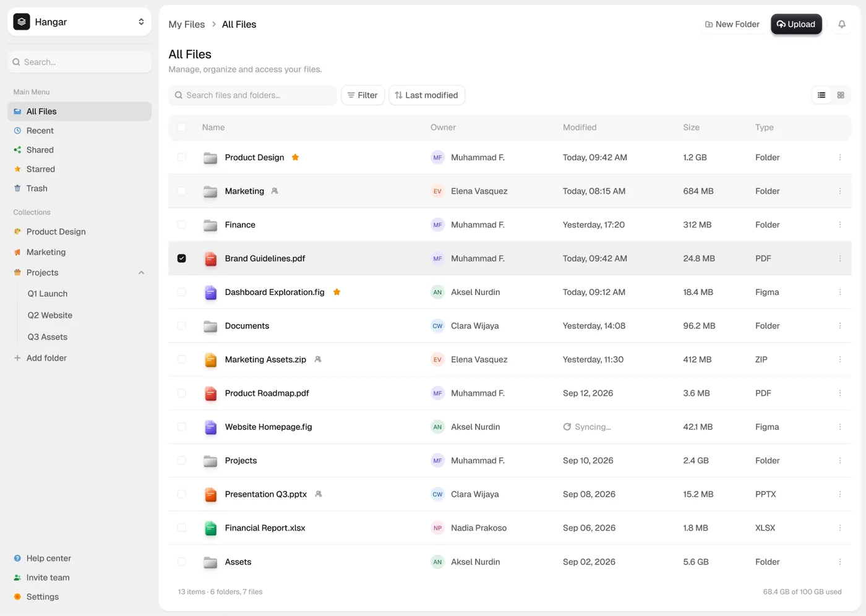This screenshot has width=866, height=616.
Task: Click the star beside Dashboard Exploration.fig
Action: [337, 292]
